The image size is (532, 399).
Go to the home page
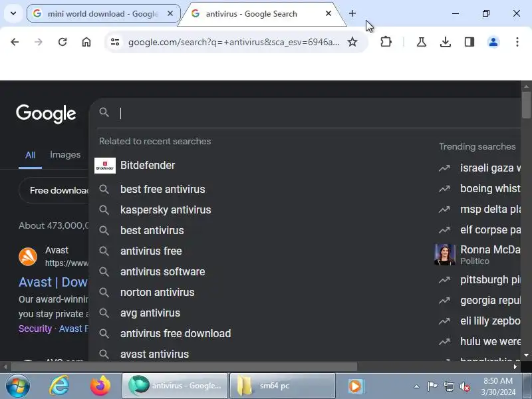click(86, 42)
